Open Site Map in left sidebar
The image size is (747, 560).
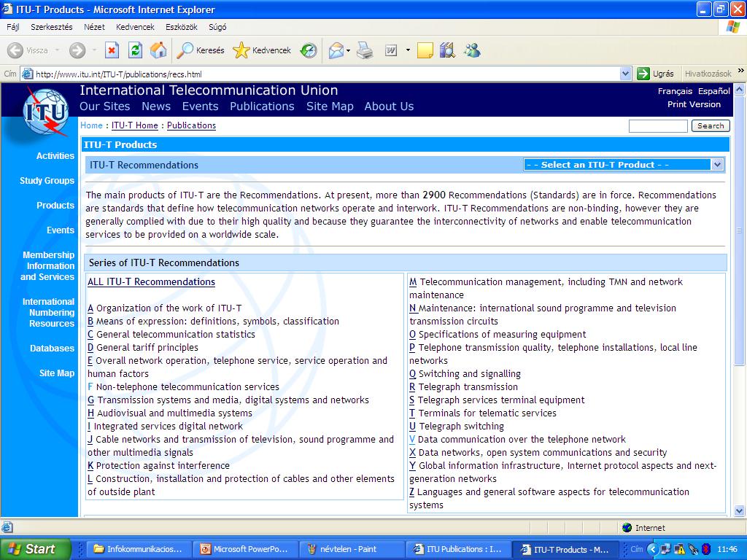[x=57, y=373]
